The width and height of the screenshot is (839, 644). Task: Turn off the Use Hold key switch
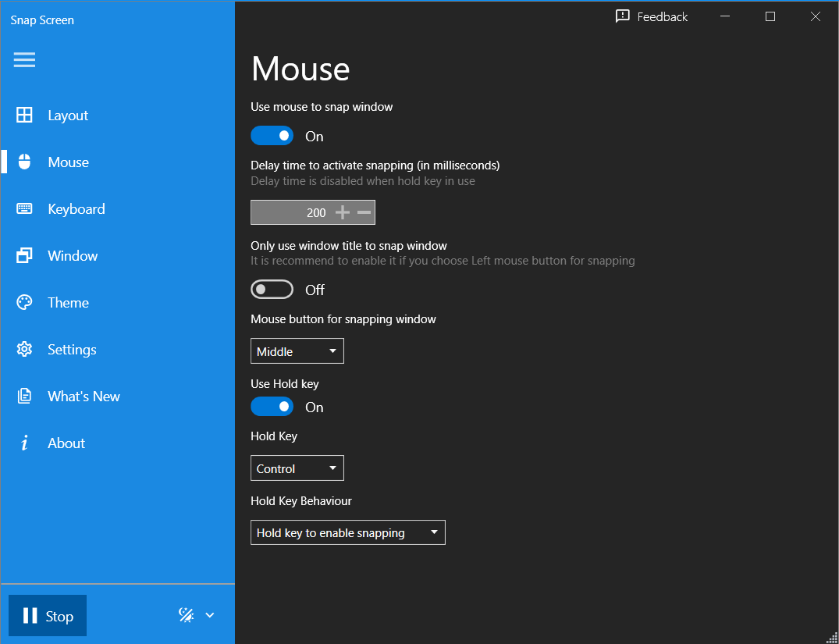pyautogui.click(x=272, y=407)
